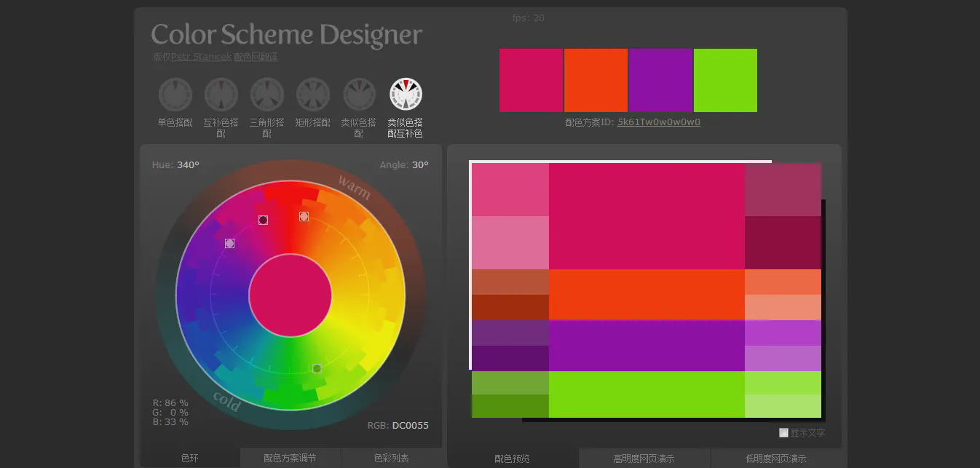The height and width of the screenshot is (468, 980).
Task: Select the 配色预览 tab
Action: tap(512, 459)
